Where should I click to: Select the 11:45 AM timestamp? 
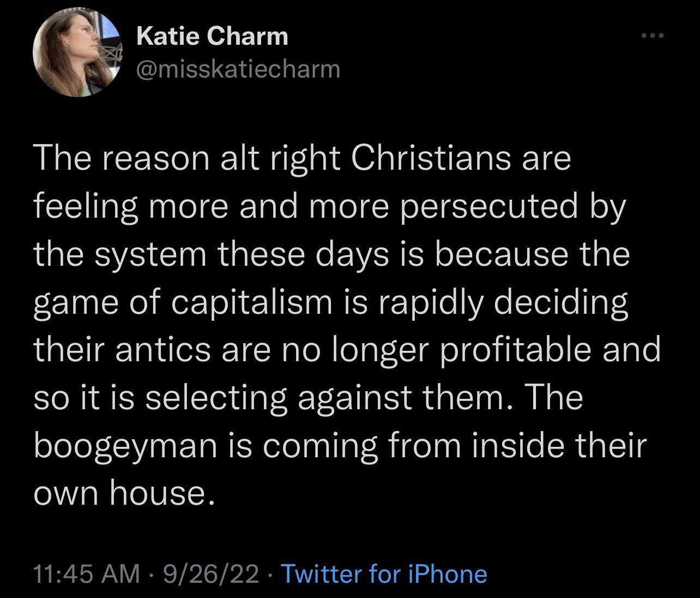tap(85, 574)
